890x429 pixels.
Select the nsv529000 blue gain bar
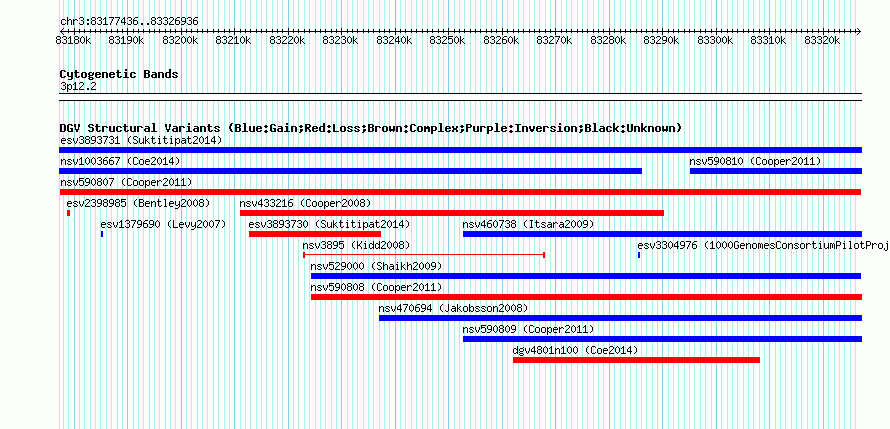pos(586,276)
